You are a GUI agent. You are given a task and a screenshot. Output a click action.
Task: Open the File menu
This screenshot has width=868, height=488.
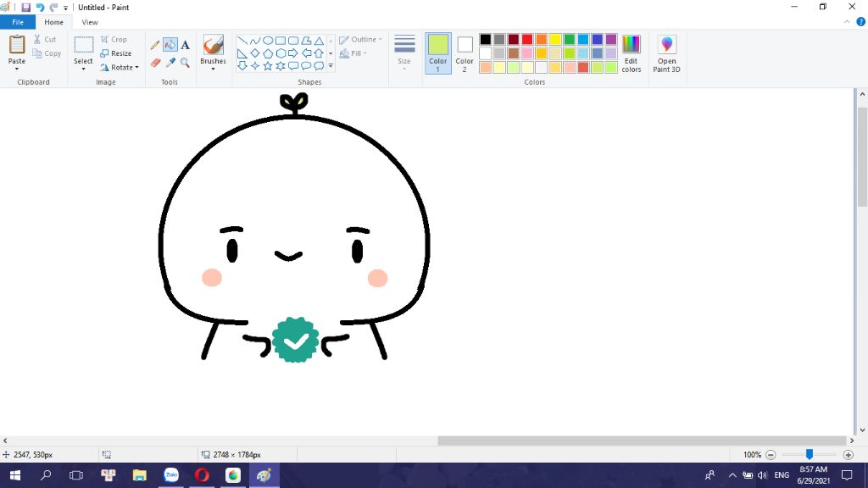pos(18,22)
